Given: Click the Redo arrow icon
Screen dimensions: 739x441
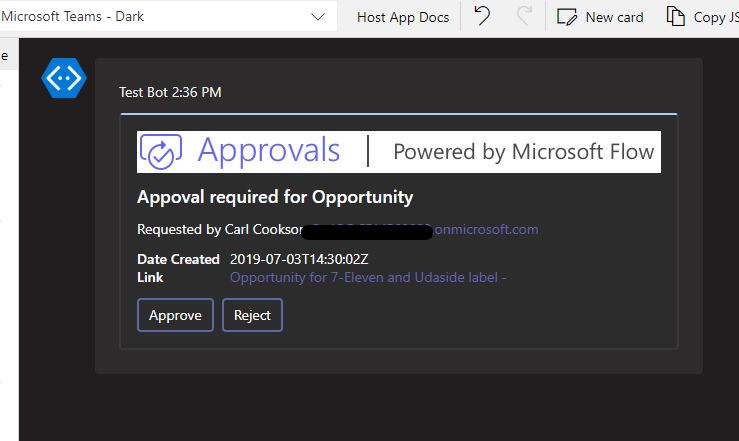Looking at the screenshot, I should pyautogui.click(x=524, y=16).
